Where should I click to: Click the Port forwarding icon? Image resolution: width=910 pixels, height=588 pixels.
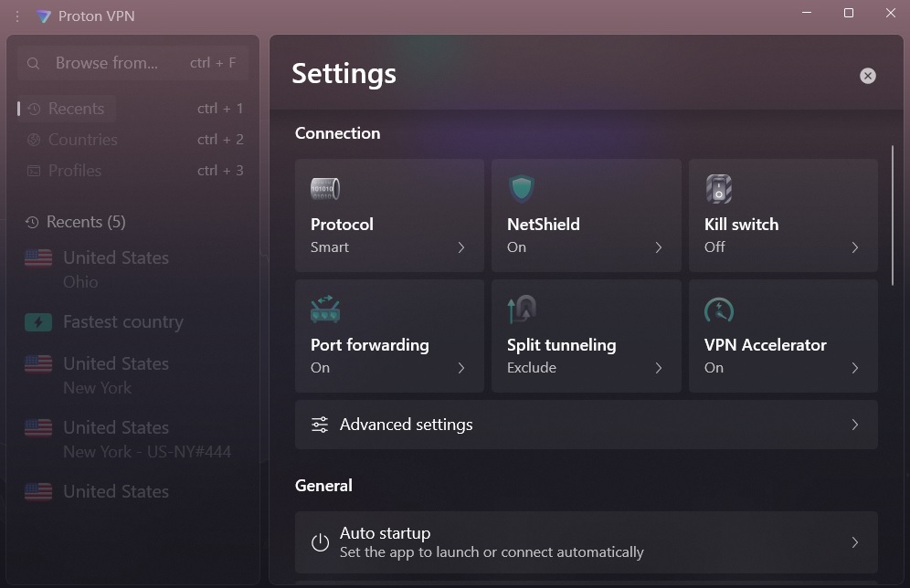pos(324,309)
